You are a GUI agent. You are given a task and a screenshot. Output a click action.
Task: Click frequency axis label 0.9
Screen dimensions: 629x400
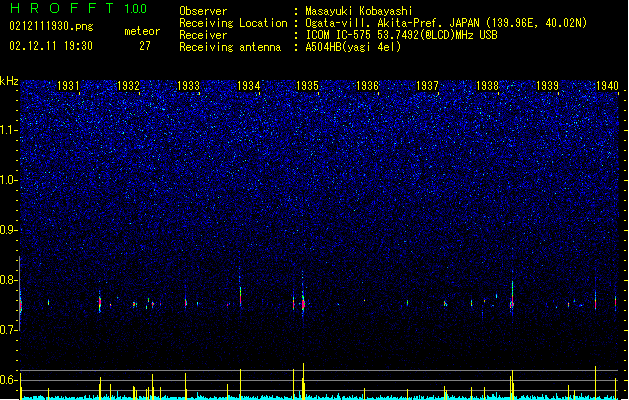[9, 230]
